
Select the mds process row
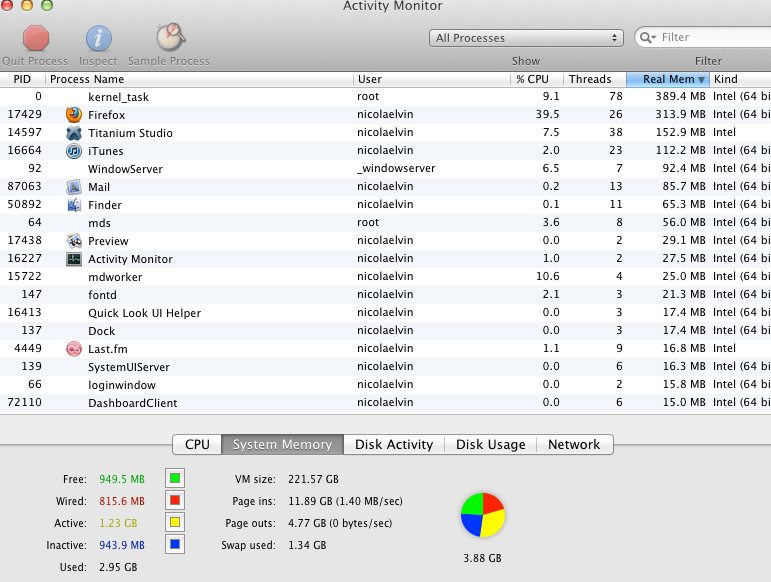point(386,223)
